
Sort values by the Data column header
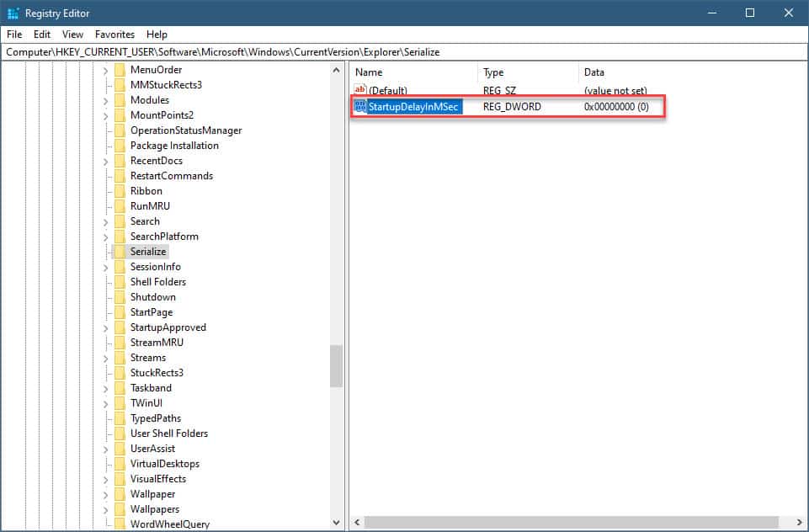pyautogui.click(x=692, y=72)
